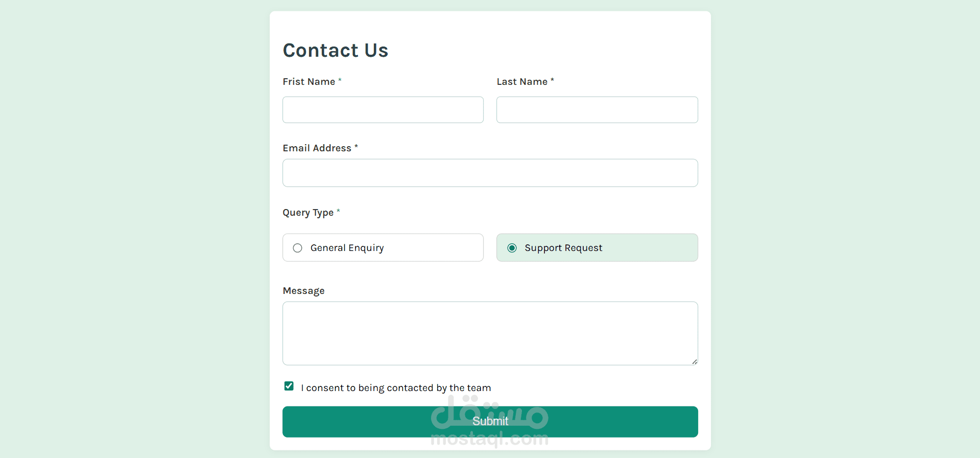Click the consent checkbox label text

(x=396, y=387)
